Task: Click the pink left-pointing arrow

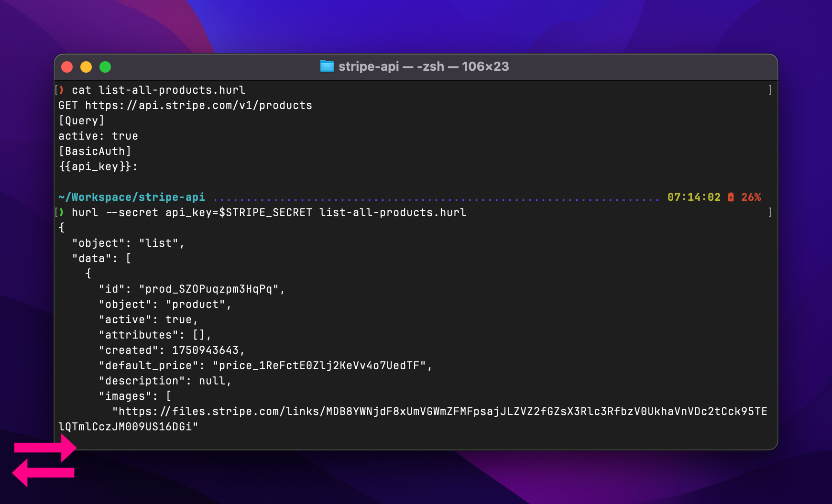Action: pyautogui.click(x=43, y=473)
